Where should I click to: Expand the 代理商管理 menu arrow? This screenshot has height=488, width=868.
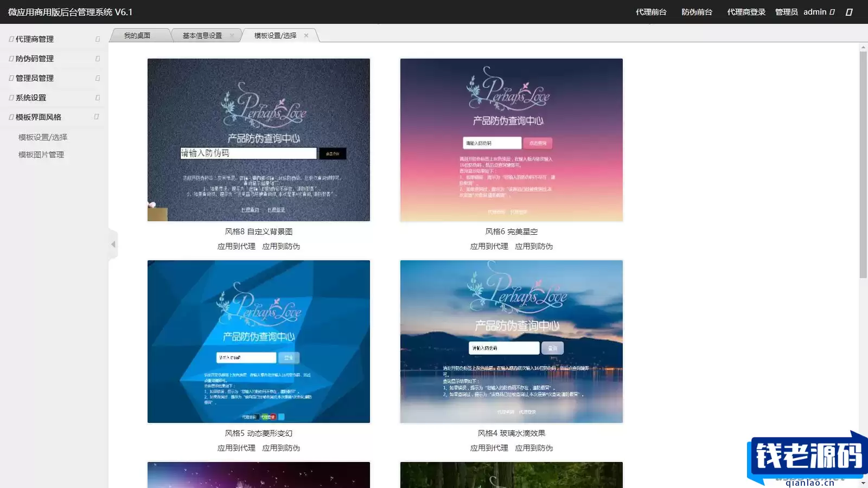[x=98, y=39]
